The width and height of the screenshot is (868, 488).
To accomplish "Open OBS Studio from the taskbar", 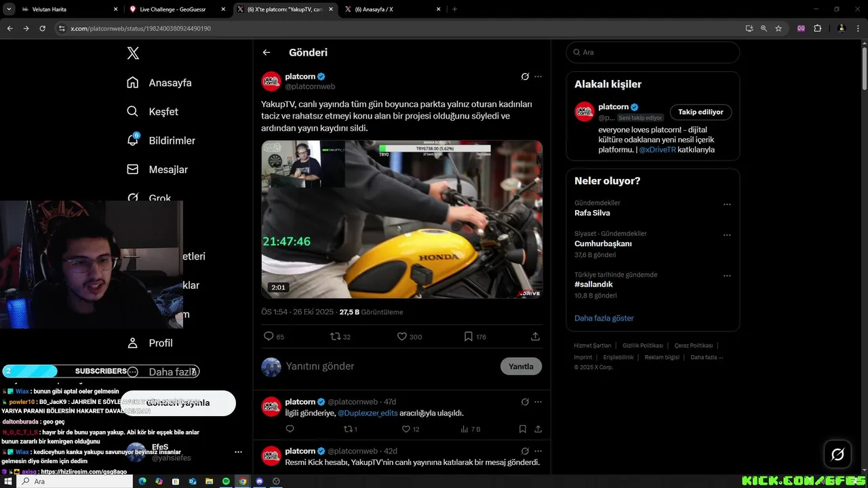I will [x=276, y=481].
